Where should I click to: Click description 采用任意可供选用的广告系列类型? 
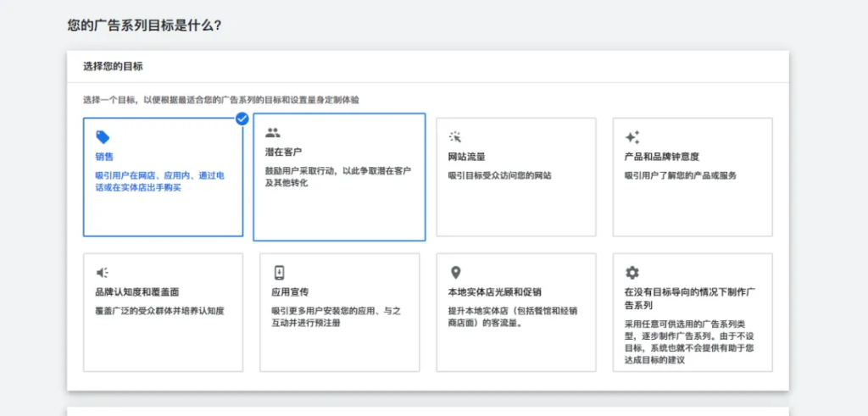(x=690, y=341)
